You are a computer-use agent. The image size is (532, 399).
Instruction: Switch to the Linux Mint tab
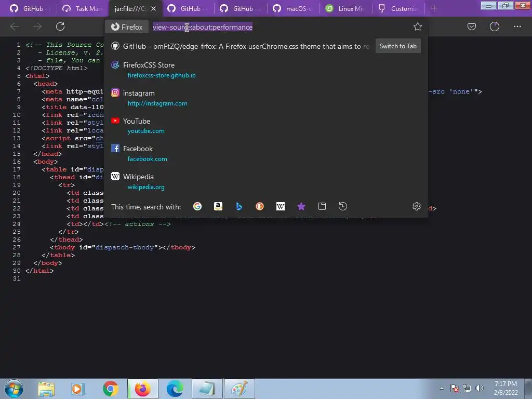(x=345, y=8)
